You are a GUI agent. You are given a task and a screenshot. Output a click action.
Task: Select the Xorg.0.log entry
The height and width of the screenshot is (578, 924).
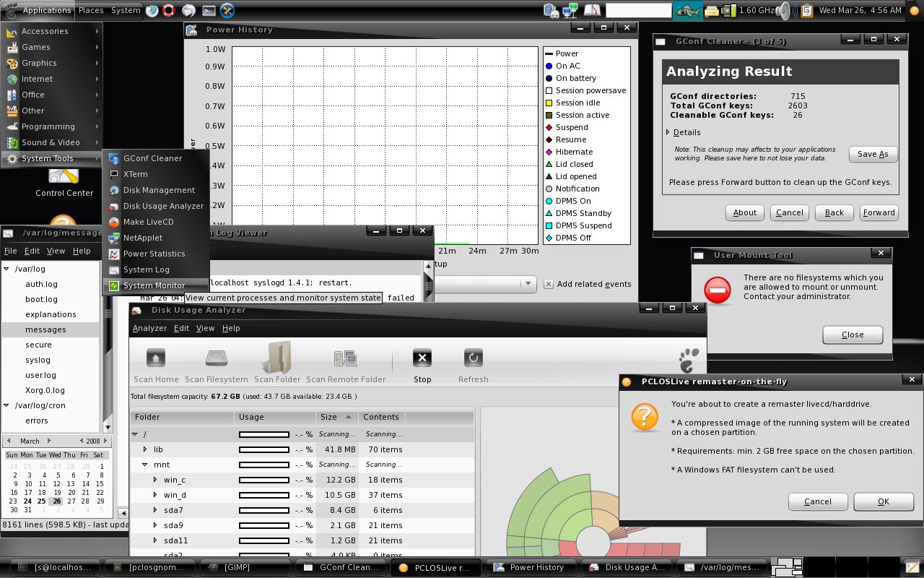(x=45, y=390)
